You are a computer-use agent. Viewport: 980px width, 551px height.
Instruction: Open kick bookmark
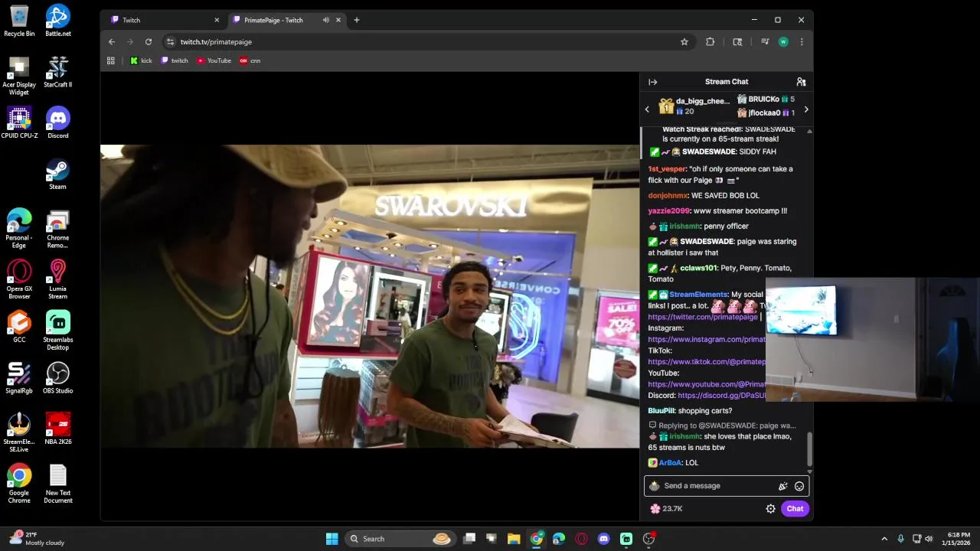[141, 60]
